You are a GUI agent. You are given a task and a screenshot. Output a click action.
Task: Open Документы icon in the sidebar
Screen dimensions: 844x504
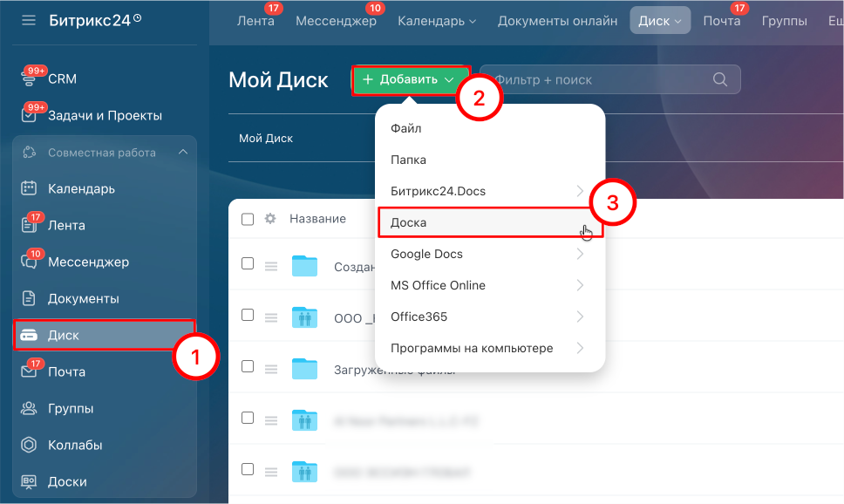29,298
